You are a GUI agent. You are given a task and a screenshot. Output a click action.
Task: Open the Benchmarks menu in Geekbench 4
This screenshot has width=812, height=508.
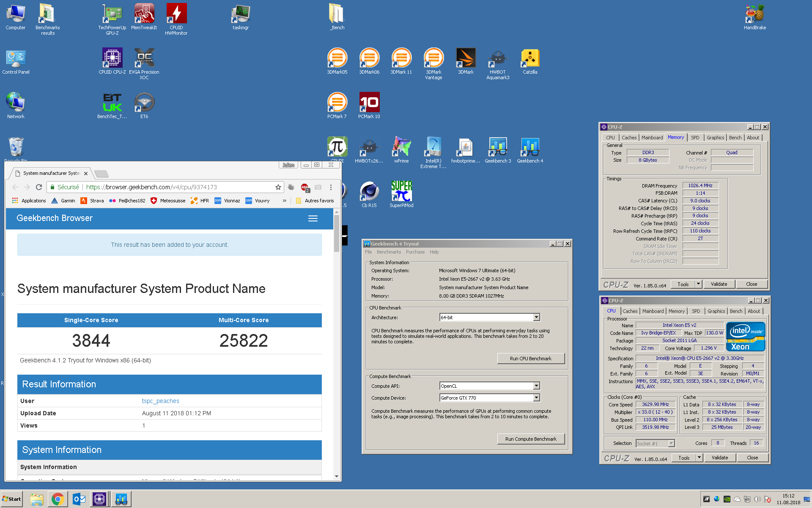389,252
